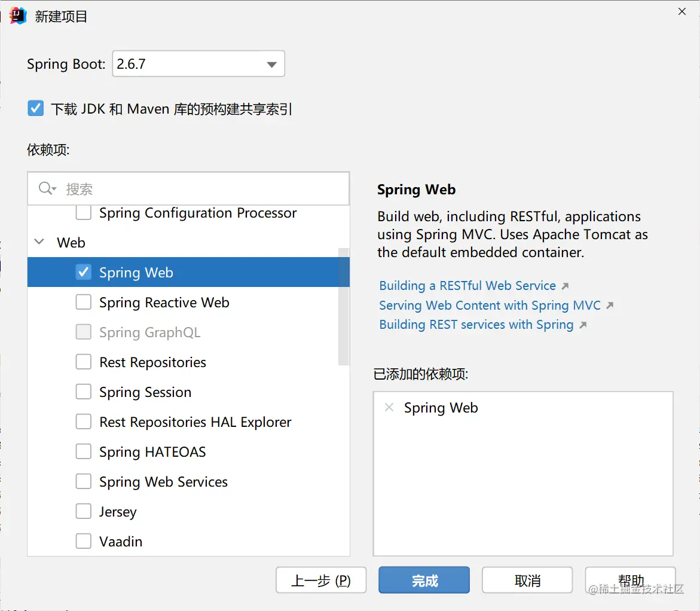Select Spring Web in 已添加的依赖项 list
This screenshot has width=700, height=611.
pos(441,408)
